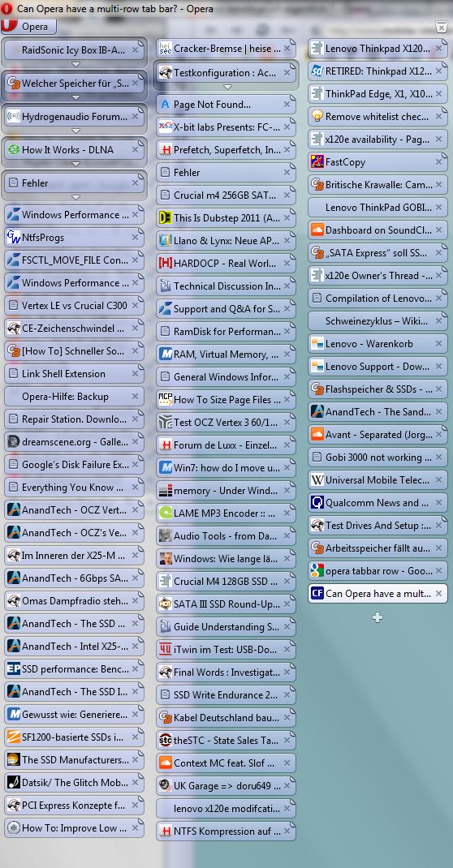The image size is (453, 868).
Task: Switch to the Gobi 3000 not working tab
Action: (377, 458)
